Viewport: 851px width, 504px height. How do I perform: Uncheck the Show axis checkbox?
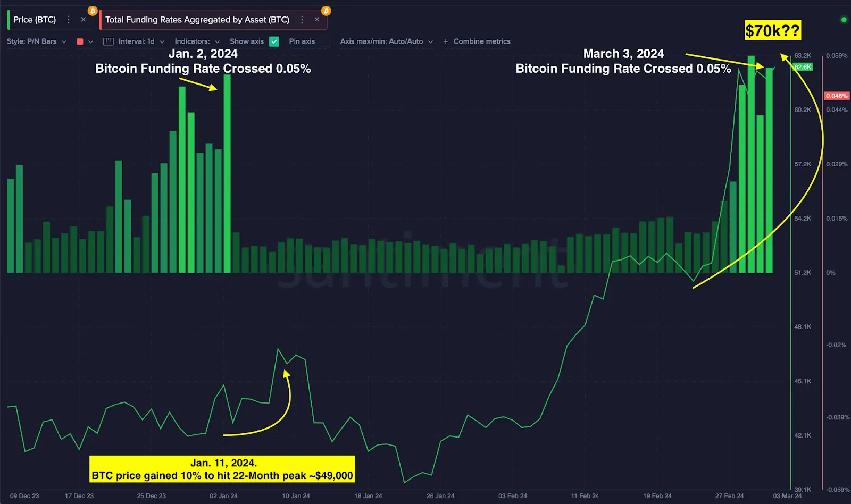274,41
